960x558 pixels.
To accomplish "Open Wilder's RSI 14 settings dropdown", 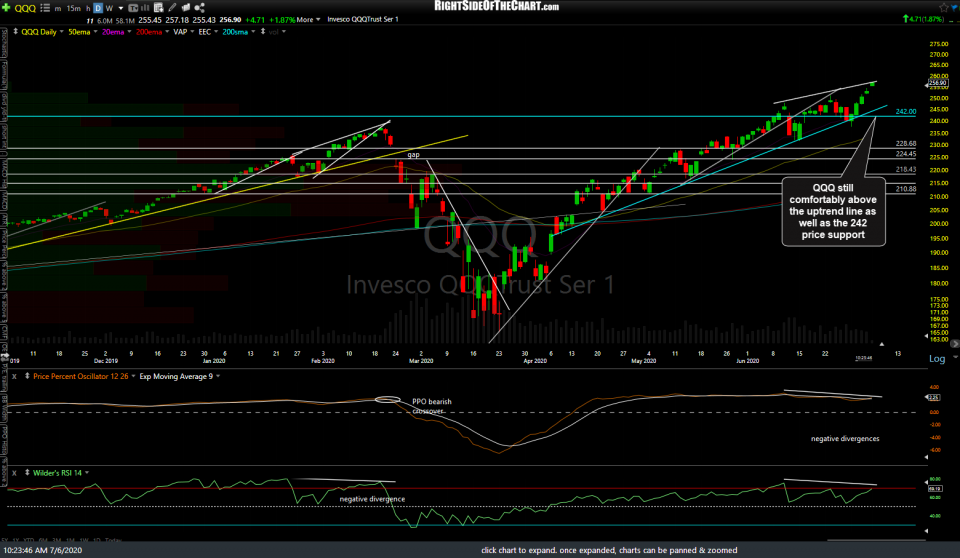I will (x=87, y=473).
